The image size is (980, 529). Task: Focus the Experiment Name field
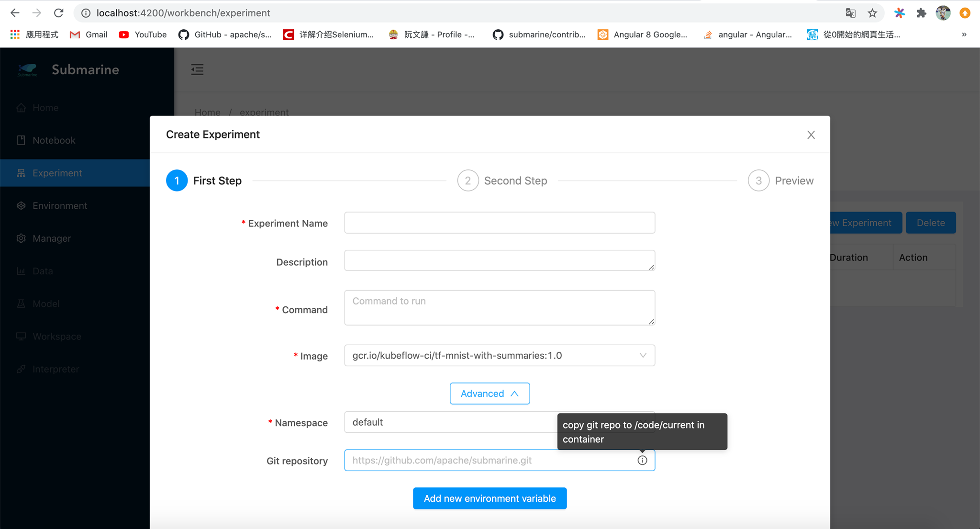[499, 223]
